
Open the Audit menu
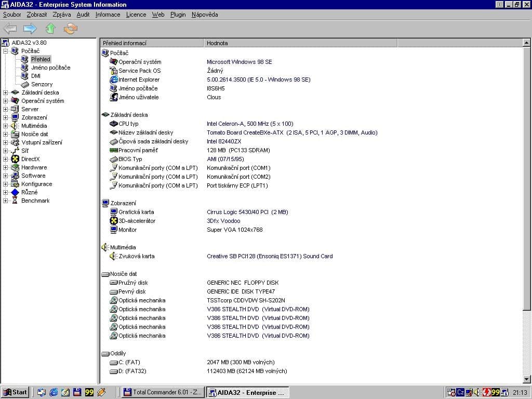[83, 15]
